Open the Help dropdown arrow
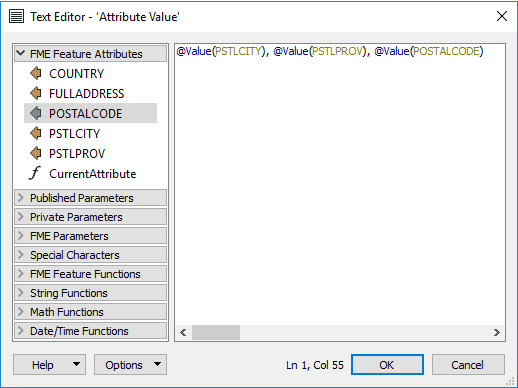518x388 pixels. (x=77, y=364)
